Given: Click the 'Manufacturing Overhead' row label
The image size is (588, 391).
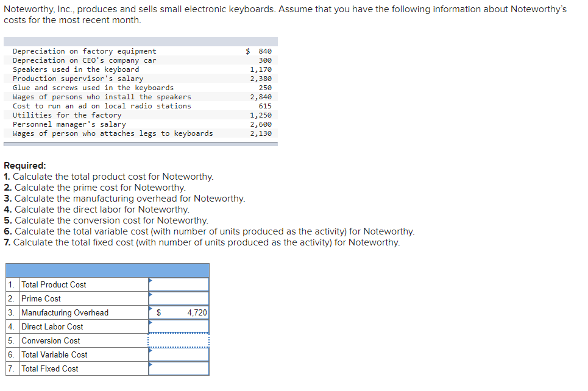Looking at the screenshot, I should (x=65, y=312).
